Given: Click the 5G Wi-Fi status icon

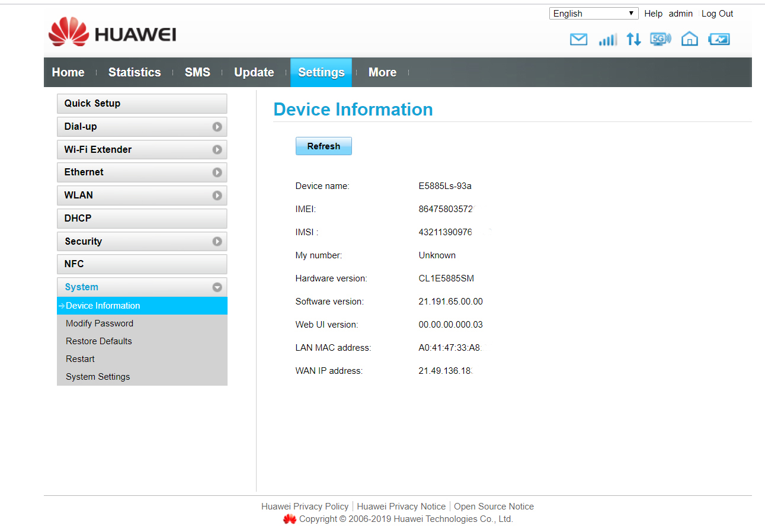Looking at the screenshot, I should [660, 40].
